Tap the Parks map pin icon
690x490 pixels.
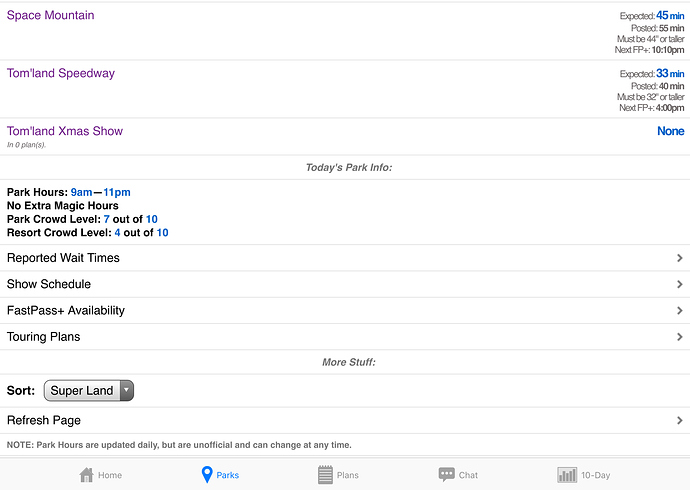click(x=207, y=475)
